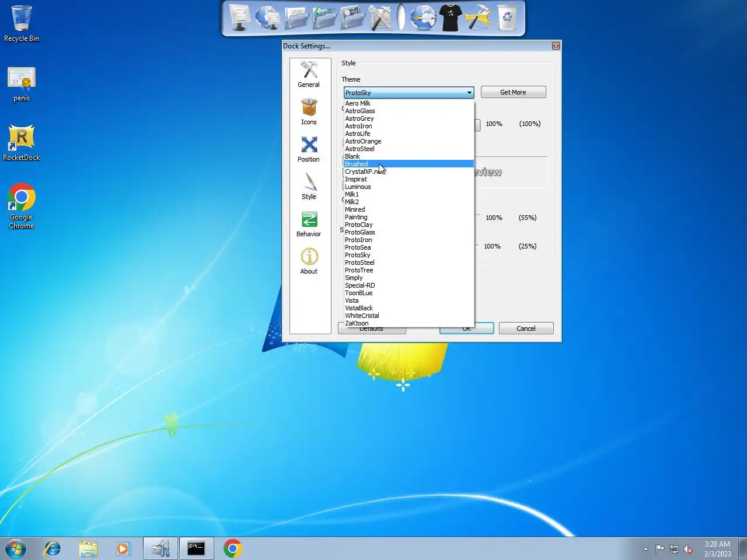Switch to General settings section
This screenshot has width=747, height=560.
pyautogui.click(x=309, y=74)
